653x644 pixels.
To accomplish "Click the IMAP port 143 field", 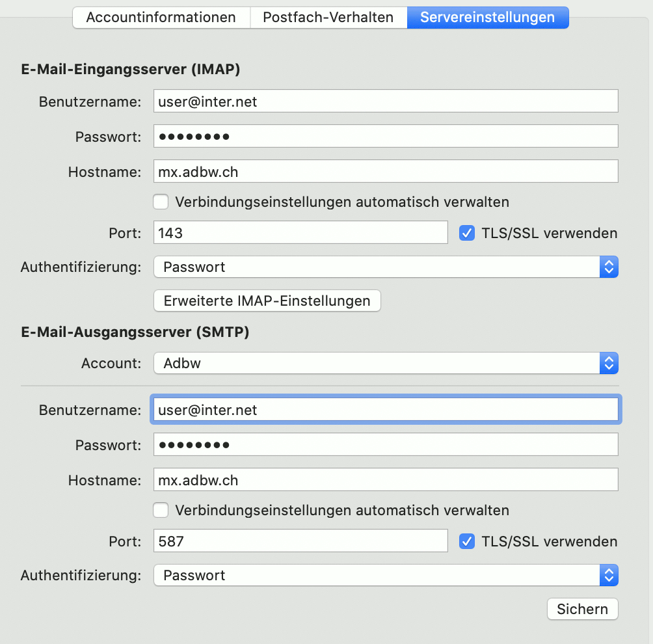I will [x=300, y=233].
